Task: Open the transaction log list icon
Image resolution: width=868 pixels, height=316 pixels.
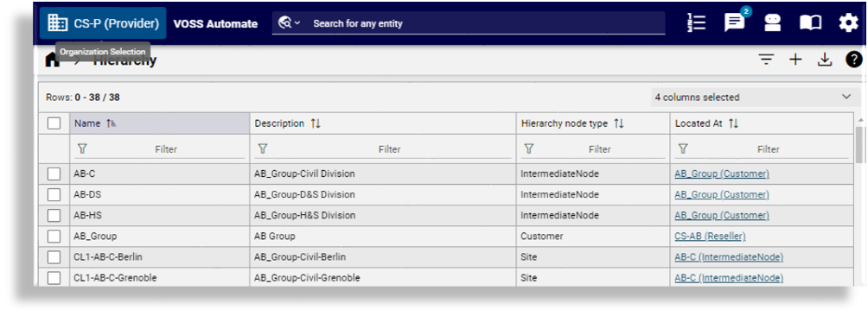Action: pyautogui.click(x=696, y=22)
